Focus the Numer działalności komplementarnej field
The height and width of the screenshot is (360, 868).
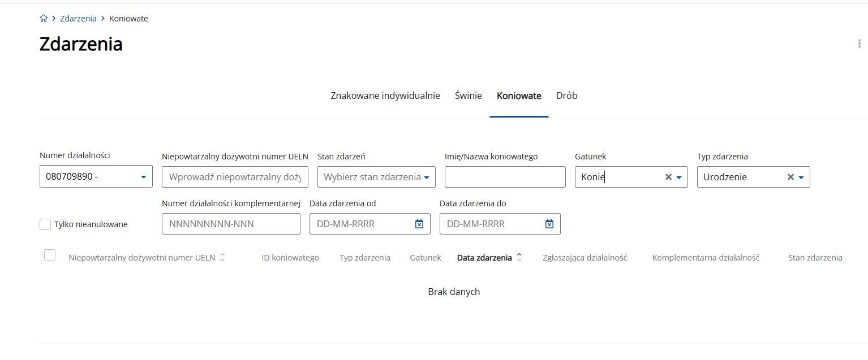[231, 224]
